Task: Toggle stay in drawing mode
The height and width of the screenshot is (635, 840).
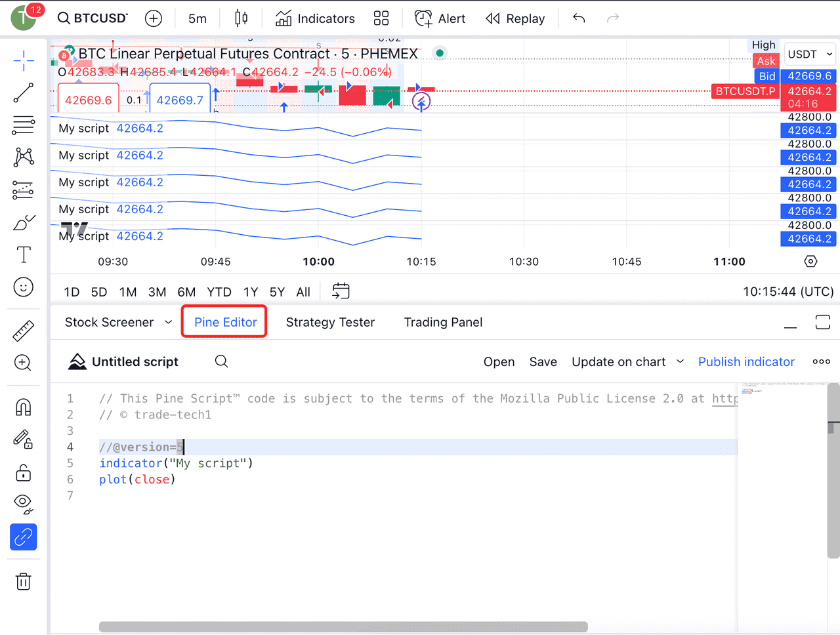Action: 24,439
